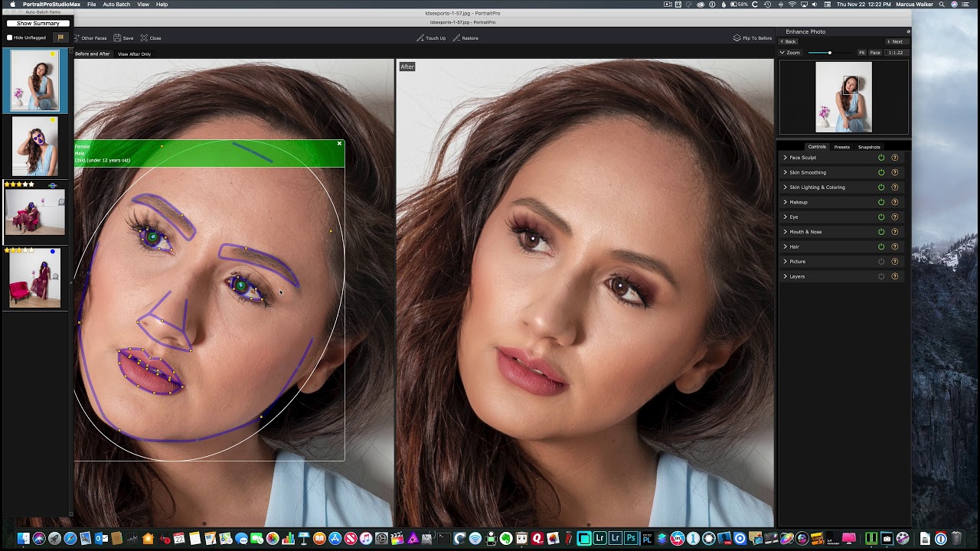Image resolution: width=980 pixels, height=551 pixels.
Task: Click the Wi-Fi status icon in menu bar
Action: [792, 4]
